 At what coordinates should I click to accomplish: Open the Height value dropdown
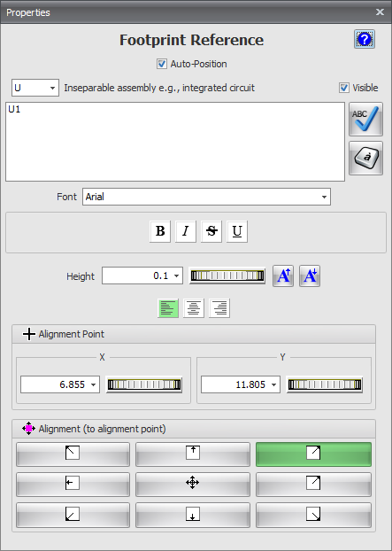click(x=176, y=275)
